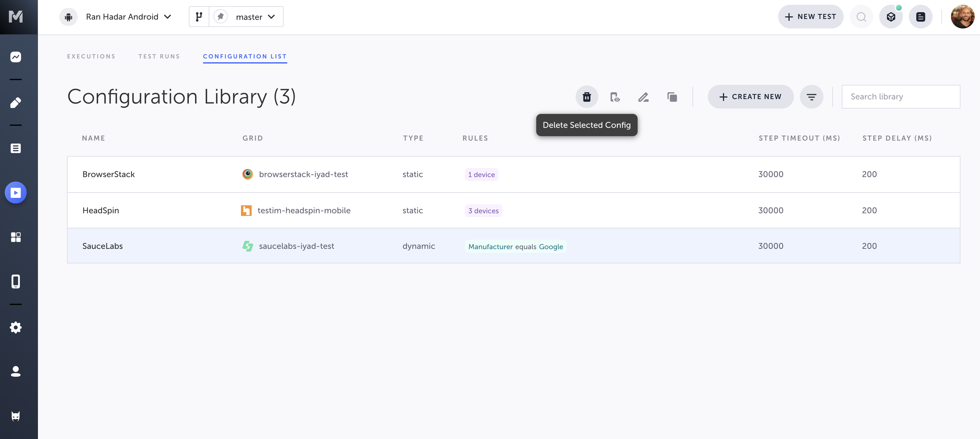Open the dashboard chart icon in sidebar
980x439 pixels.
[16, 57]
